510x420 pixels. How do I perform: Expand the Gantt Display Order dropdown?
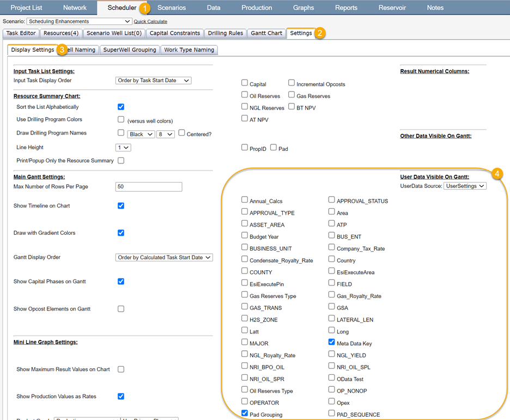(x=164, y=257)
